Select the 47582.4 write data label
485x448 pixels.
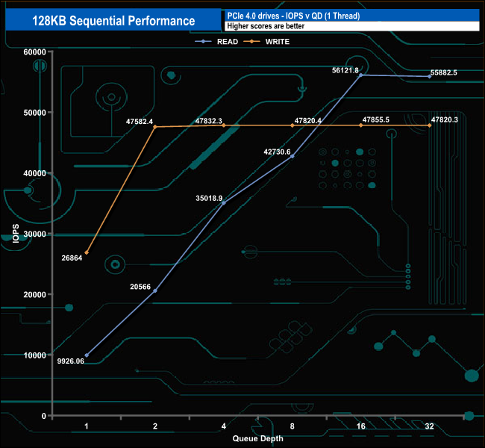coord(140,122)
